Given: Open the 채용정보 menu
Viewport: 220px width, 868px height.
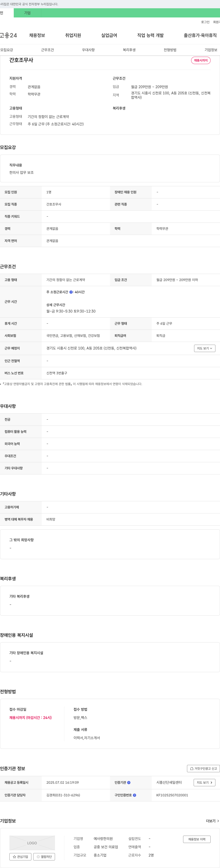Looking at the screenshot, I should tap(37, 35).
